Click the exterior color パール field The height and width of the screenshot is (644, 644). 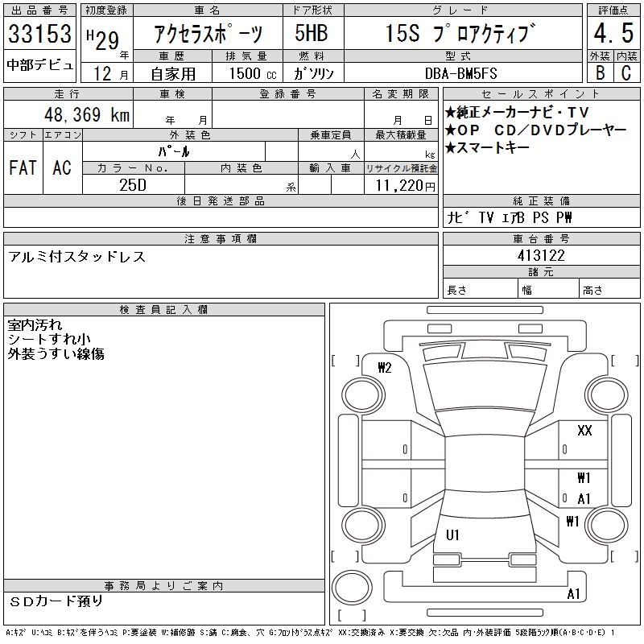click(174, 151)
